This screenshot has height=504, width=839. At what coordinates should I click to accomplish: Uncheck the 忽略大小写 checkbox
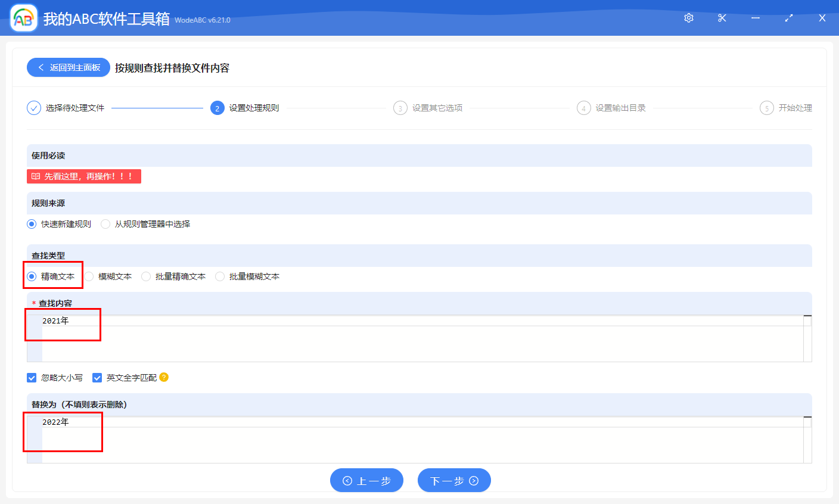coord(32,377)
